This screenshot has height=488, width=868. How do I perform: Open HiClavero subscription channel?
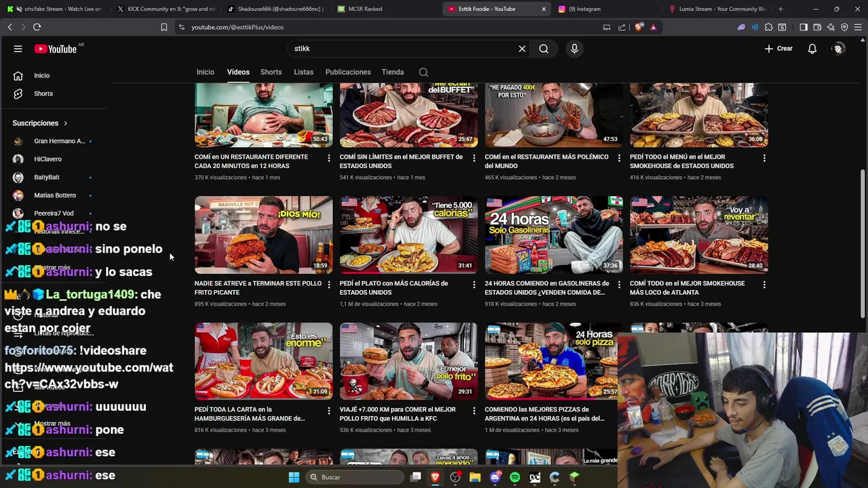tap(53, 159)
